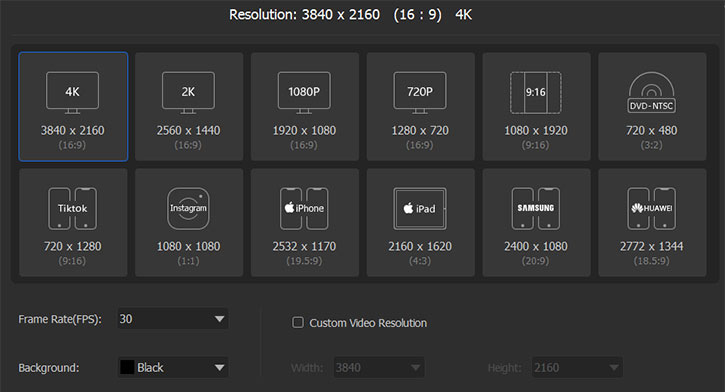Expand the Height 2160 combo box

point(577,368)
